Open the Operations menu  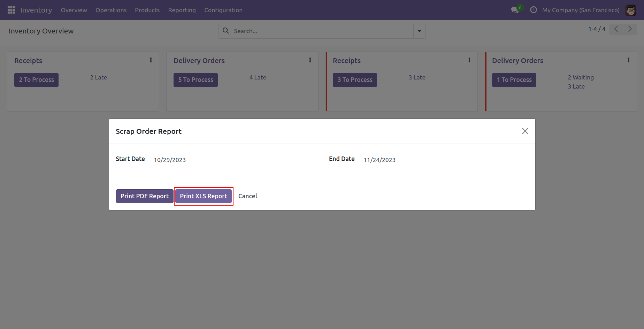coord(111,10)
